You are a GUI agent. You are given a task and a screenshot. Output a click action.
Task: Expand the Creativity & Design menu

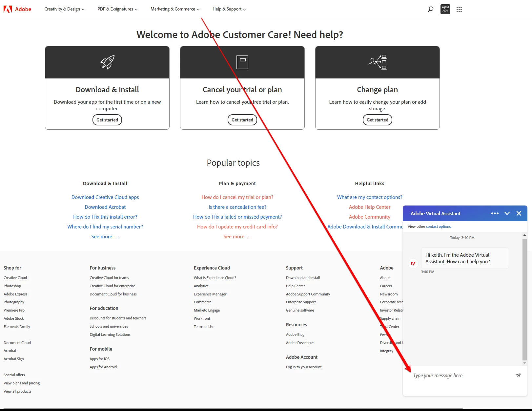64,9
